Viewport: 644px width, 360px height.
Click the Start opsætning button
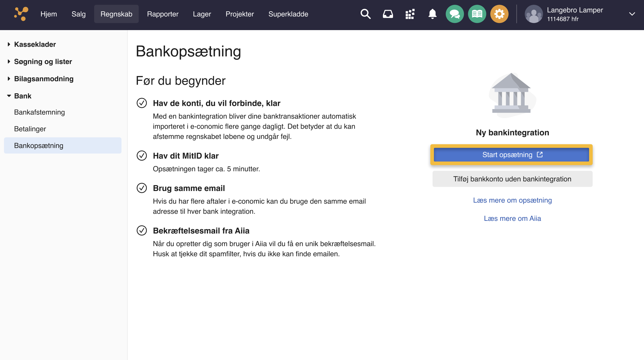point(511,154)
